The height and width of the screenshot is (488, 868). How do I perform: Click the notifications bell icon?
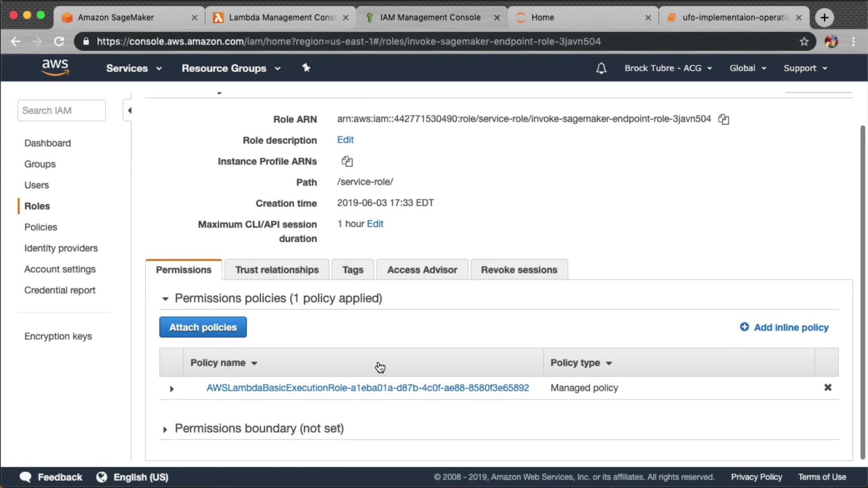point(601,68)
